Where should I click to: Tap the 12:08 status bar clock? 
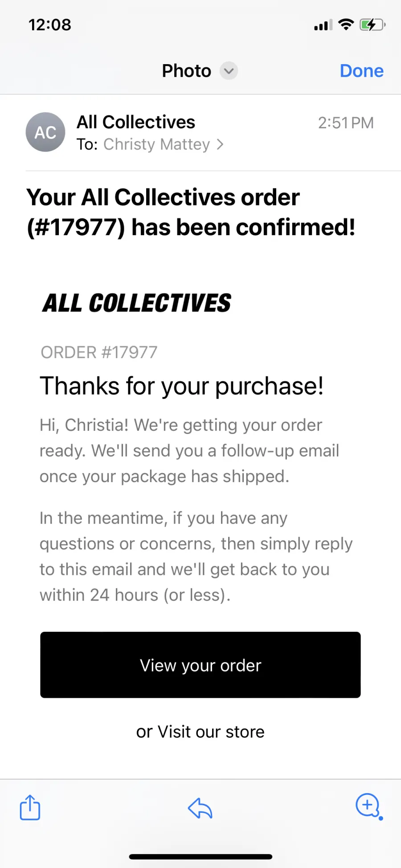[50, 25]
